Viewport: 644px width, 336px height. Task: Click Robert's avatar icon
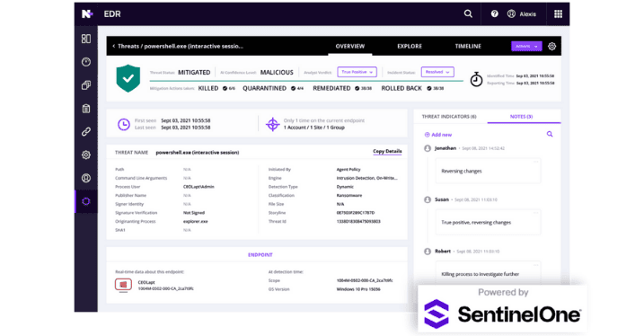[428, 252]
